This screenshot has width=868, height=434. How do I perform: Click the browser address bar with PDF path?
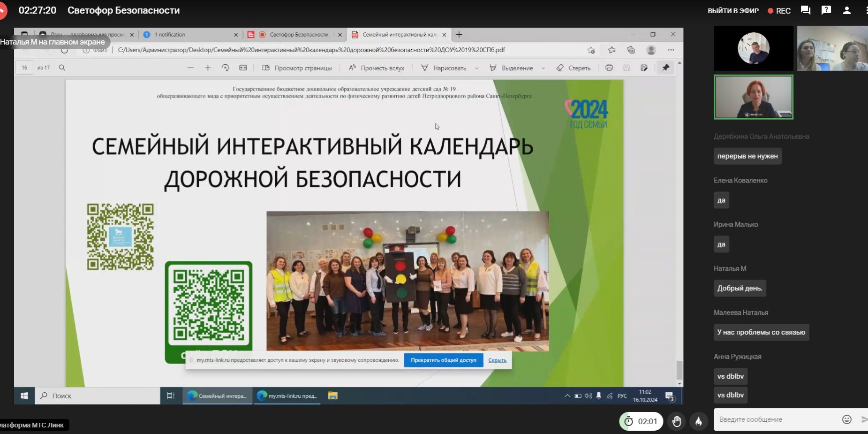point(311,50)
